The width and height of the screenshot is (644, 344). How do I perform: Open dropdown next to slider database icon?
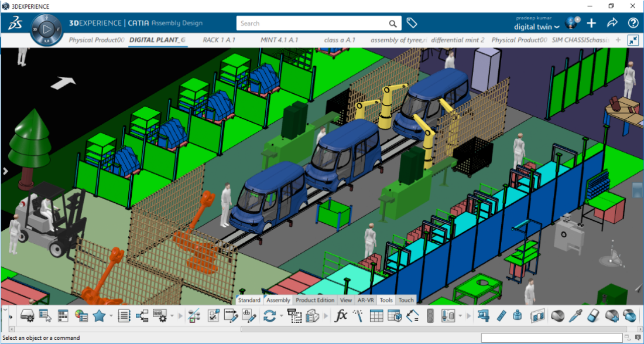tap(460, 316)
